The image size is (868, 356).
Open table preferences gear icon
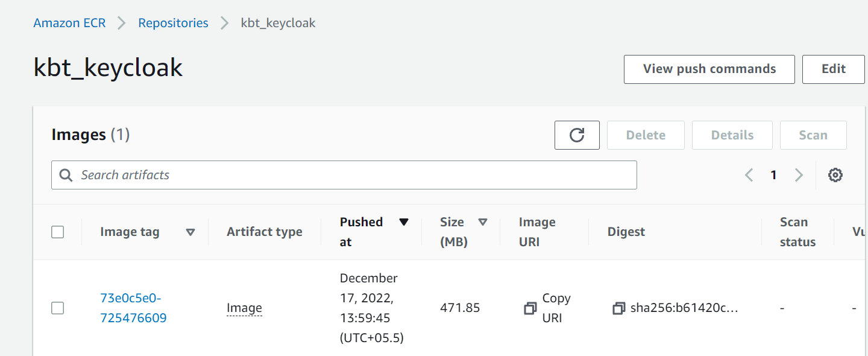click(x=835, y=175)
